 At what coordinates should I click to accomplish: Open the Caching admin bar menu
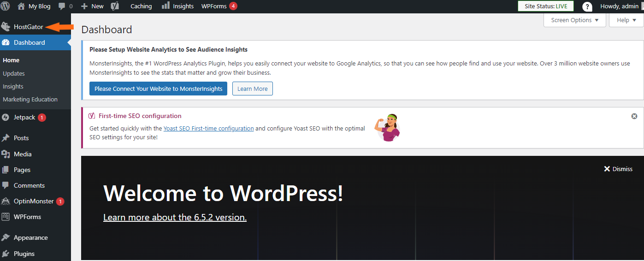(141, 6)
